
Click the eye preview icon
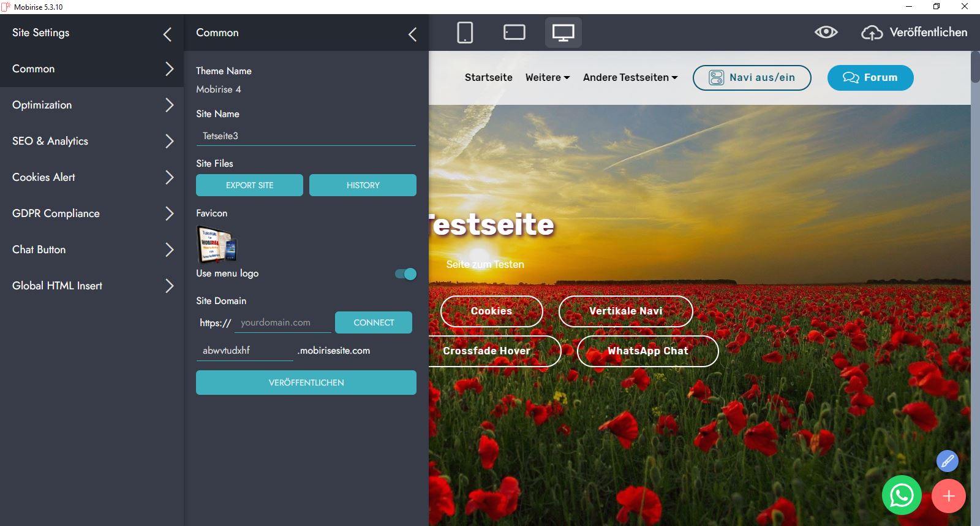826,32
